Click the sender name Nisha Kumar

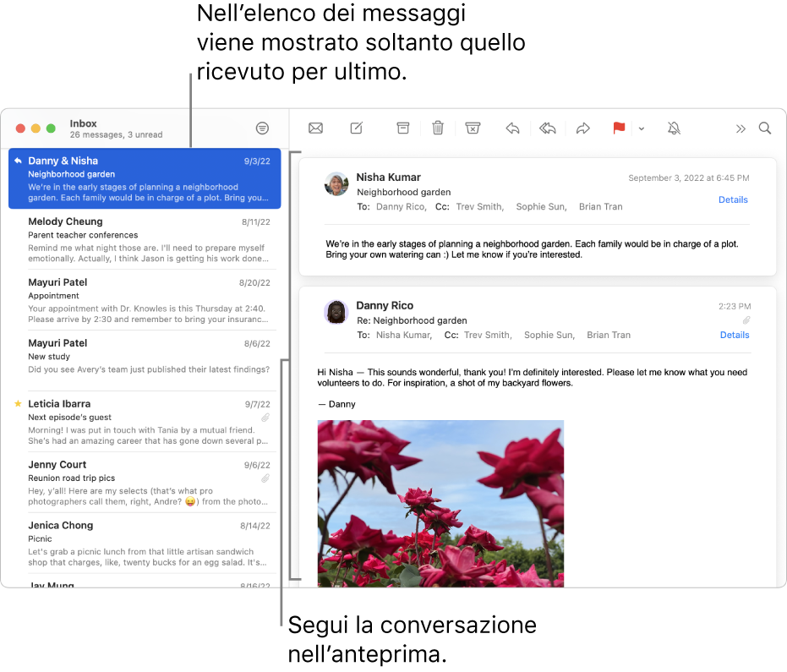pyautogui.click(x=389, y=178)
